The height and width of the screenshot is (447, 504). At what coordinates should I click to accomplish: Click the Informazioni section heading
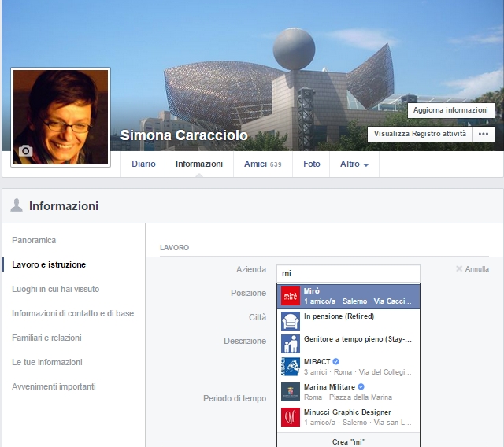(64, 206)
